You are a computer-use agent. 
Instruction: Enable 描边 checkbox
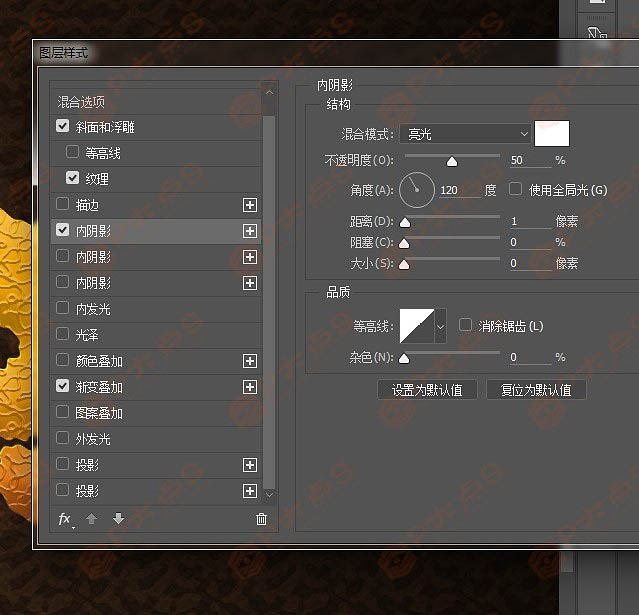pyautogui.click(x=62, y=204)
